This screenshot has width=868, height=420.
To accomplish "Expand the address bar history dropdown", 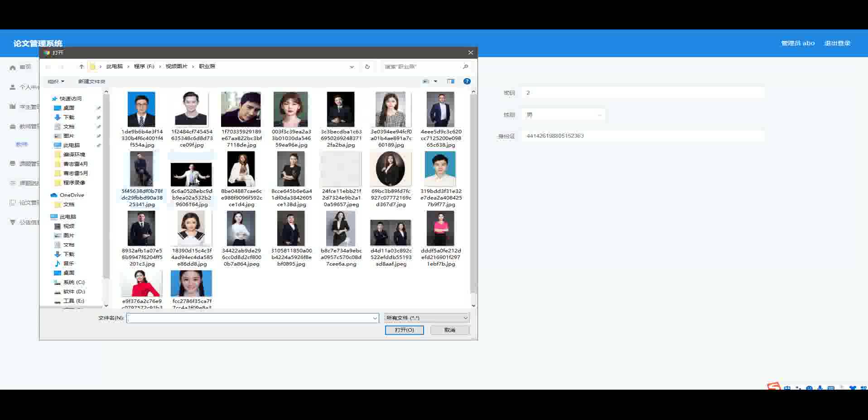I will point(352,67).
